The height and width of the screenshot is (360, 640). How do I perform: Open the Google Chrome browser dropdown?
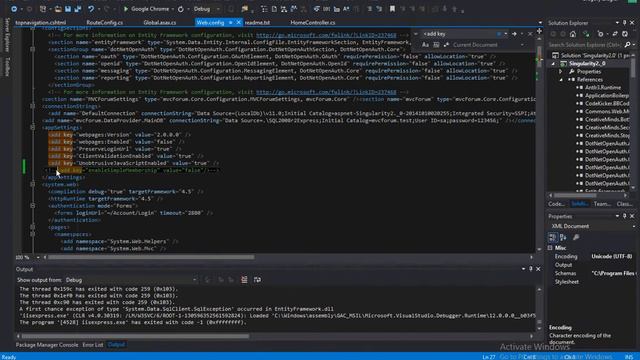[x=173, y=9]
